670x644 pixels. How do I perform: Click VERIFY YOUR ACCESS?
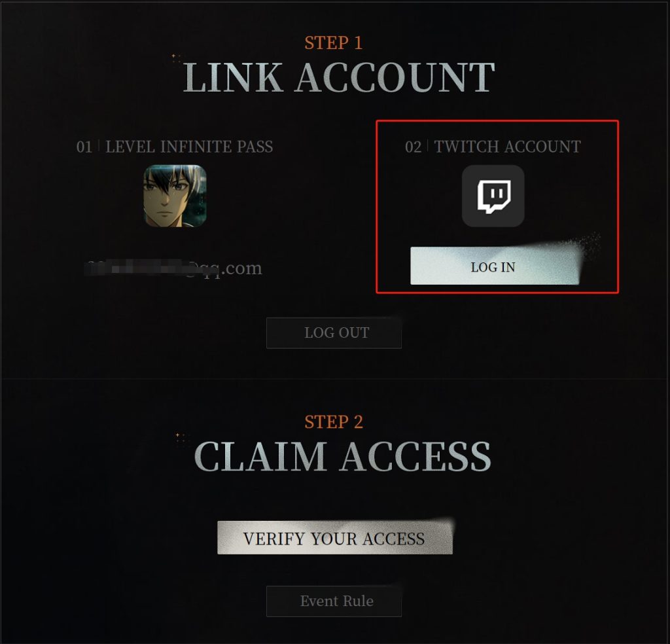click(334, 537)
